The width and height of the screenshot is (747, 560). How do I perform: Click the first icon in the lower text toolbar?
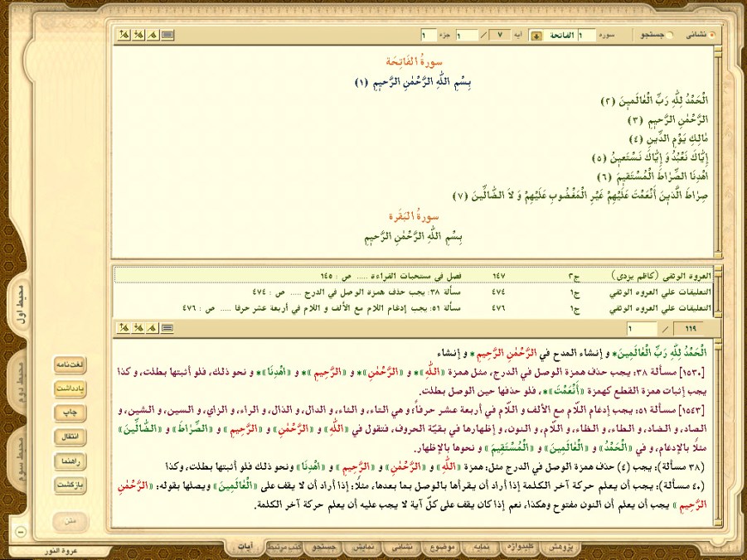(x=124, y=329)
